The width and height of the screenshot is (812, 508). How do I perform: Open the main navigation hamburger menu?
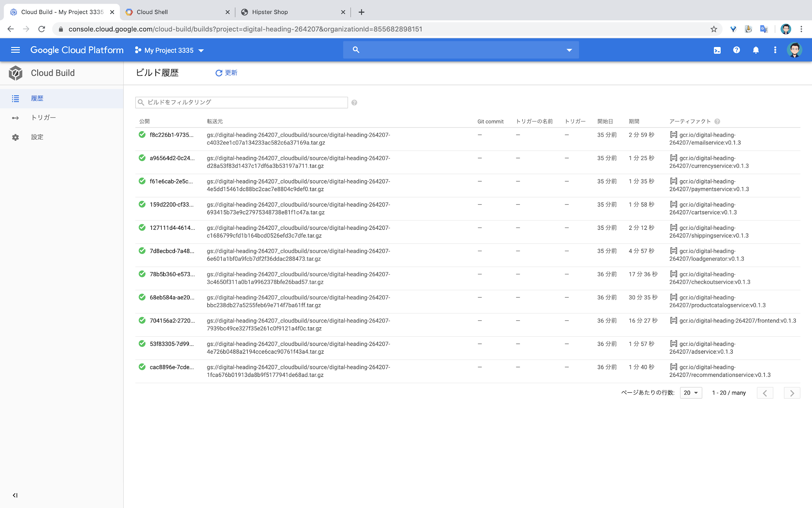pyautogui.click(x=16, y=50)
